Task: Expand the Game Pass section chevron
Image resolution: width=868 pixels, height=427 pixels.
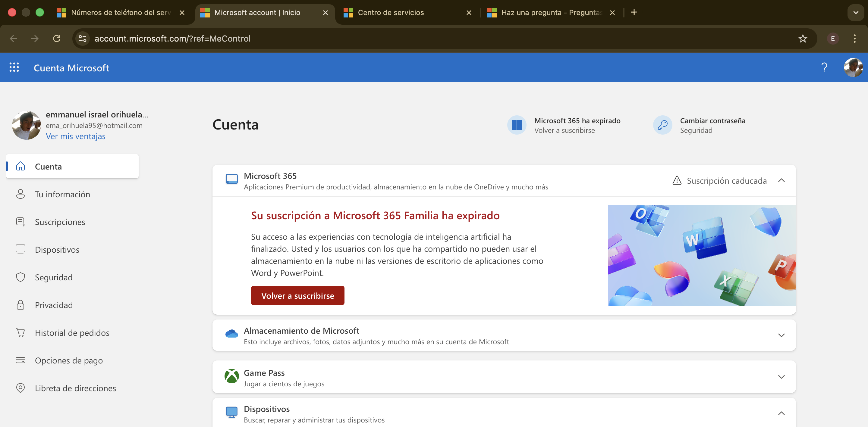Action: (x=781, y=376)
